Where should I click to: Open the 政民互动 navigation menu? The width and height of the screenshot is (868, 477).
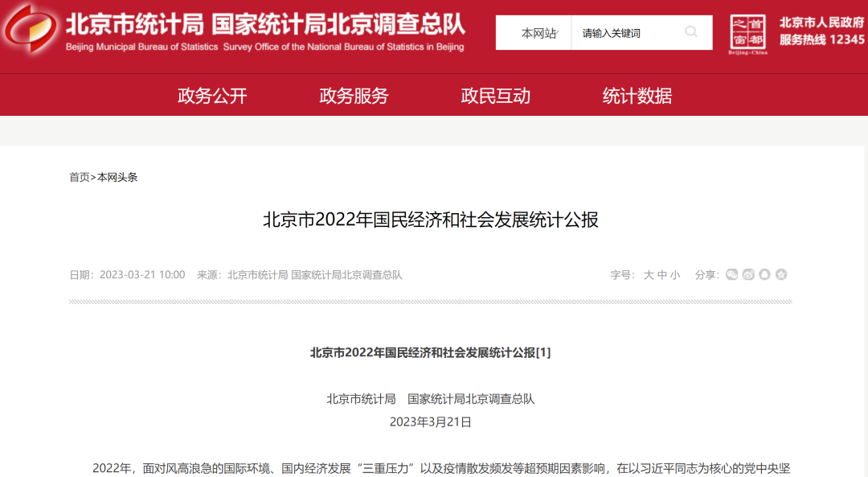pyautogui.click(x=495, y=96)
